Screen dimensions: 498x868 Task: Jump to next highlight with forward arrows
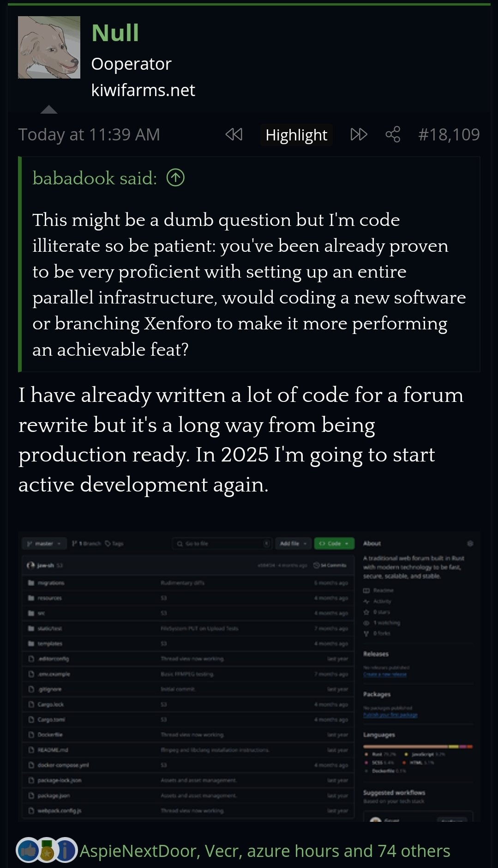coord(359,134)
